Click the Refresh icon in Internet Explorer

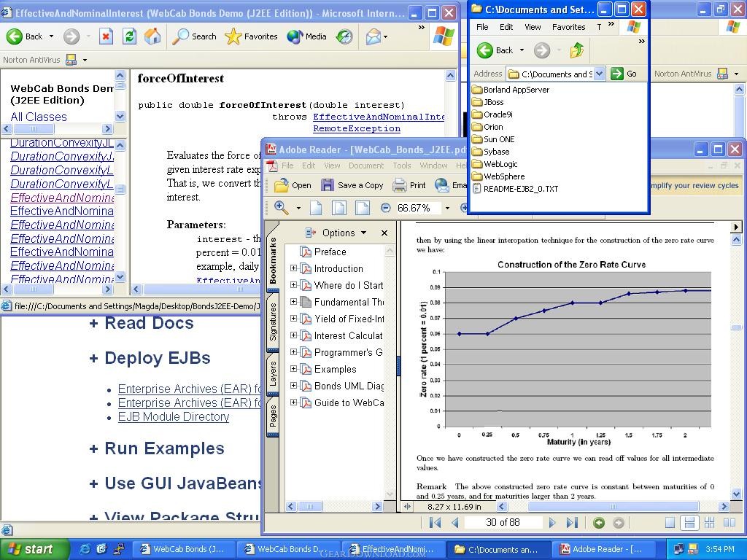pos(129,36)
